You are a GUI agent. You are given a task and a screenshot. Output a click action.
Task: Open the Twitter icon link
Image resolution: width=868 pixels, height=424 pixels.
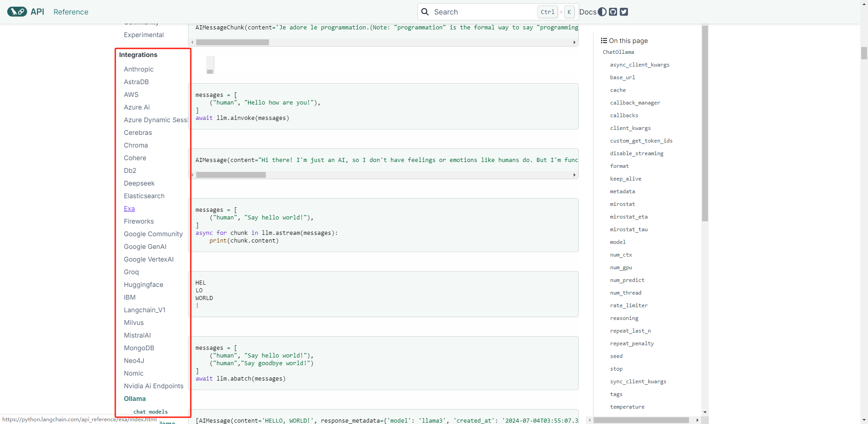click(624, 12)
